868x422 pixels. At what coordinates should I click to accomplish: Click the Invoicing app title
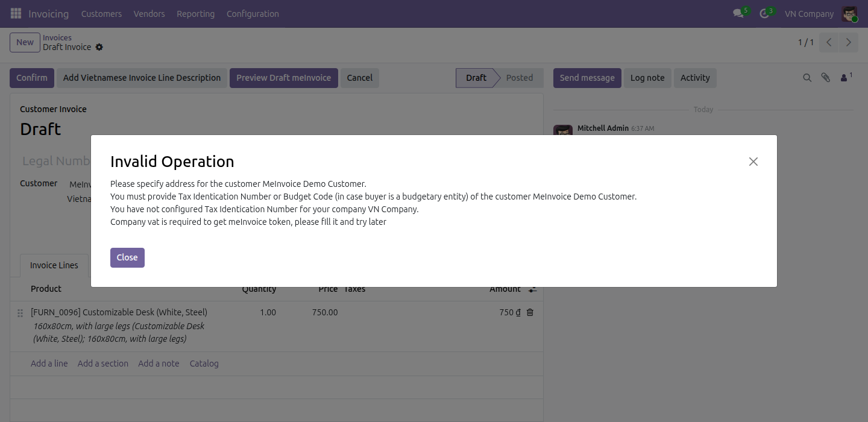(x=48, y=13)
